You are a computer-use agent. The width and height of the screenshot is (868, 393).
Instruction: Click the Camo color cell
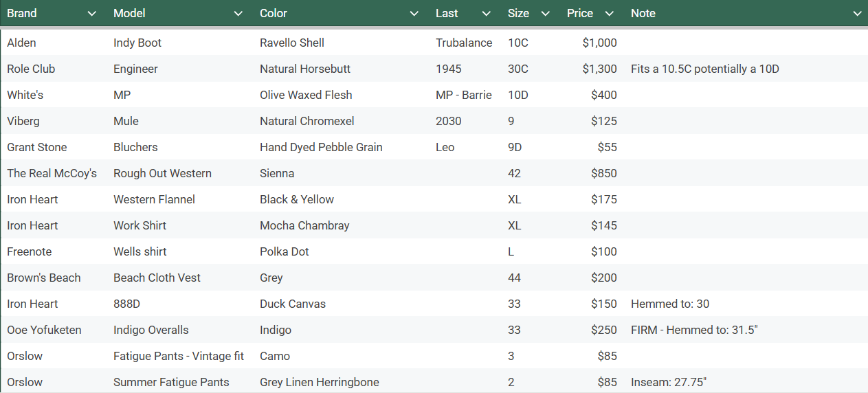click(275, 356)
